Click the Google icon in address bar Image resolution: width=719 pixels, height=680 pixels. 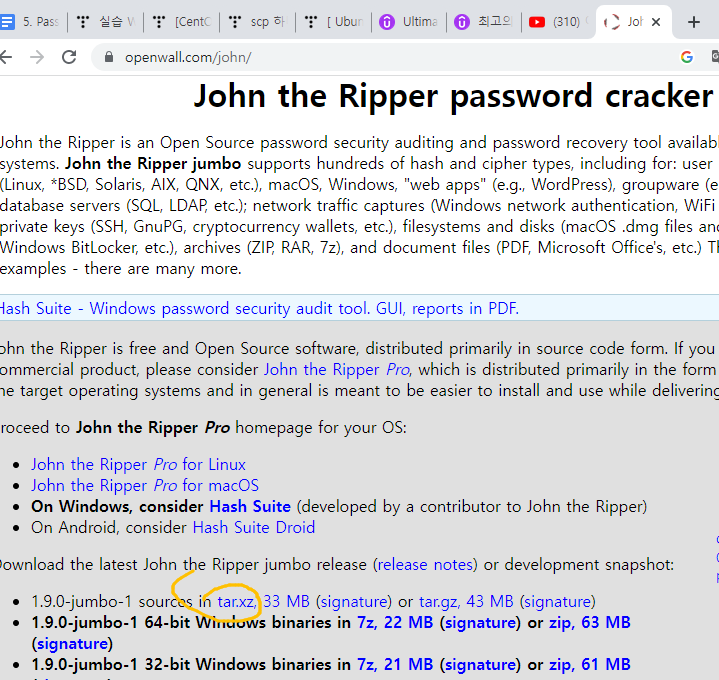(686, 57)
